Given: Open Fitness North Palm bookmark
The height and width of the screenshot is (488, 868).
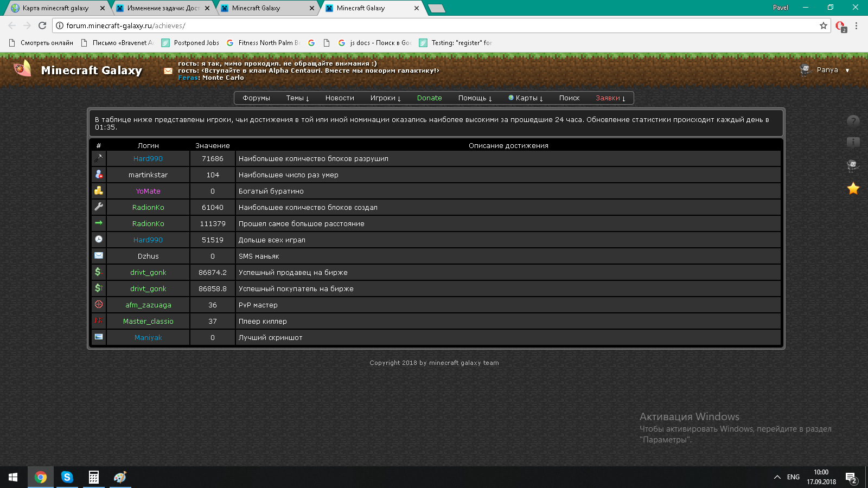Looking at the screenshot, I should click(x=263, y=43).
